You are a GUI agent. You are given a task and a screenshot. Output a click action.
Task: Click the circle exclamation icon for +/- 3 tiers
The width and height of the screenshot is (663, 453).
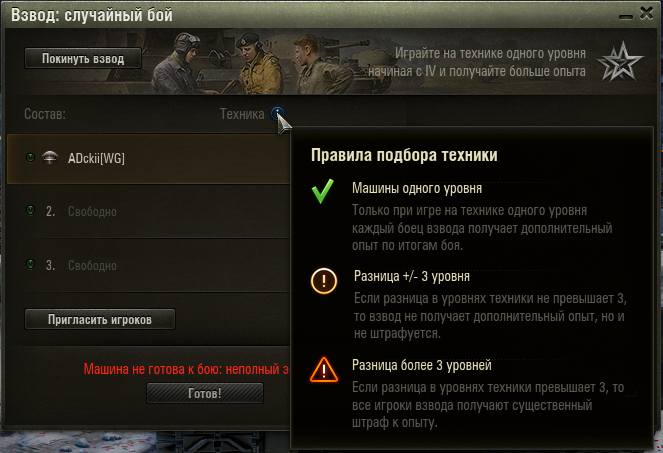(324, 281)
